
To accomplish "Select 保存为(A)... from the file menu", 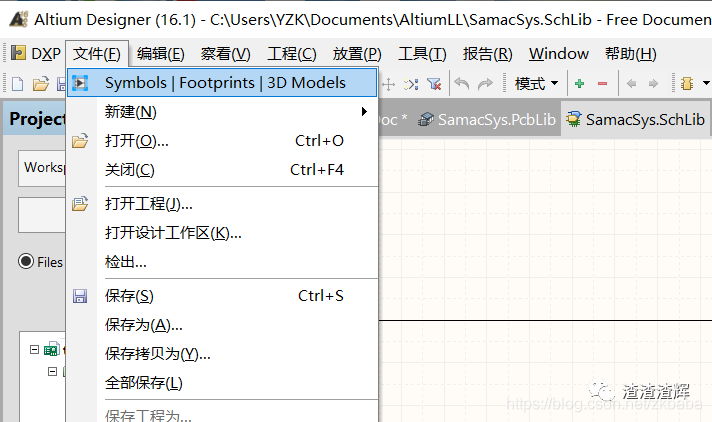I will (x=143, y=325).
